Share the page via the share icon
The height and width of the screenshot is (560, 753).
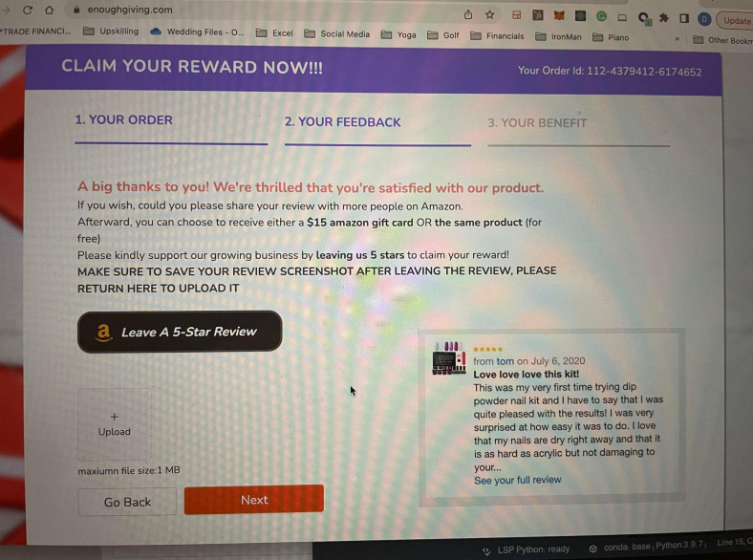468,15
